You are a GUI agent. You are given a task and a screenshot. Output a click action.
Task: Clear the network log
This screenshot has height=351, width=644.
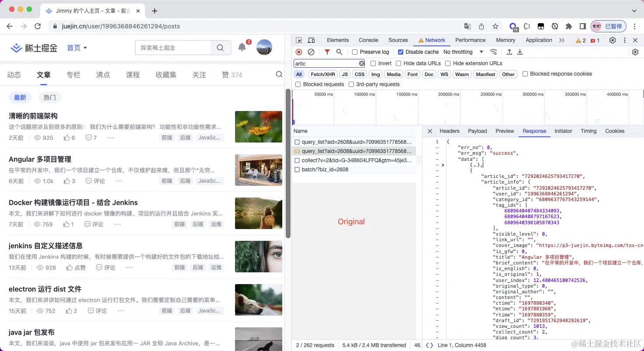pyautogui.click(x=311, y=52)
